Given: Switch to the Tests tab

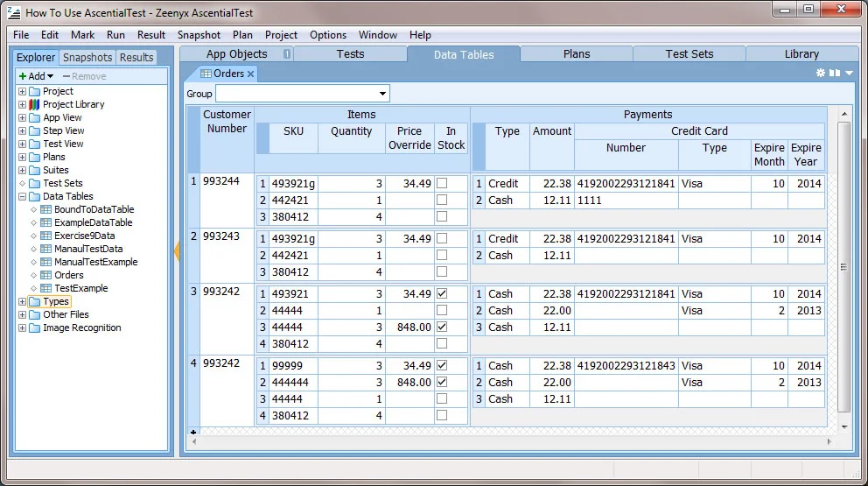Looking at the screenshot, I should [x=350, y=53].
